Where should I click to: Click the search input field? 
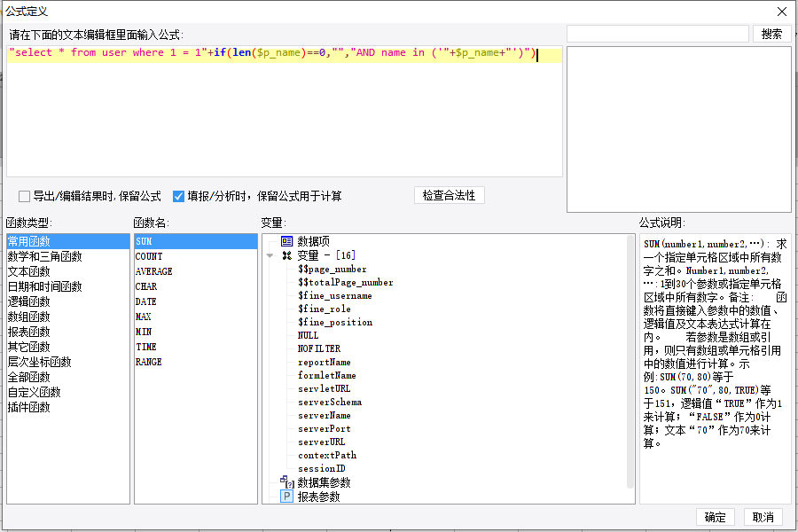(x=658, y=34)
